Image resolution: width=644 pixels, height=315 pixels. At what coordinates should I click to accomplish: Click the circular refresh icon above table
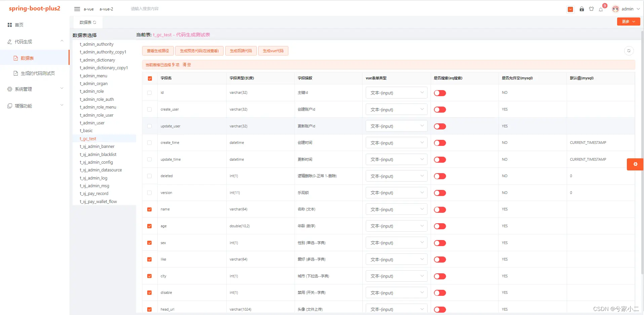tap(629, 51)
